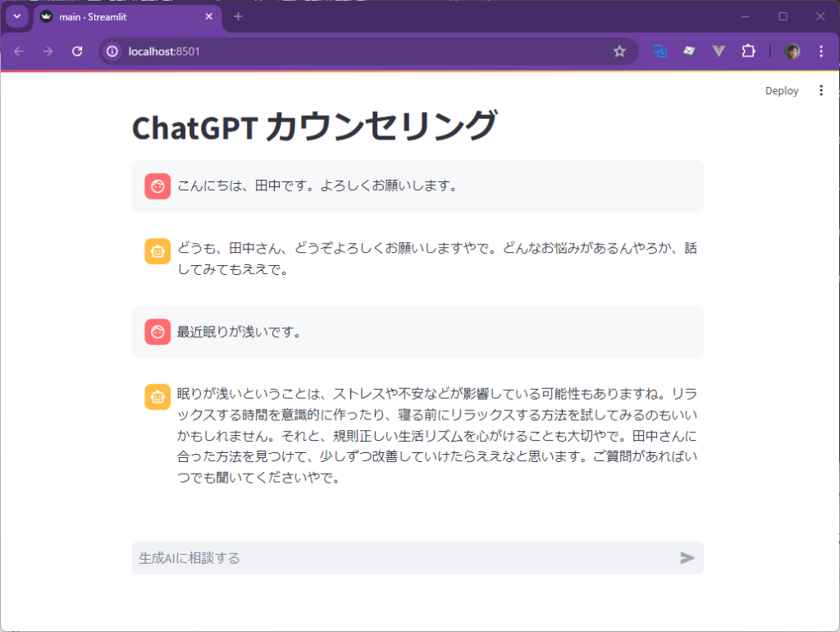The image size is (840, 632).
Task: Click robot avatar on first assistant reply
Action: (157, 251)
